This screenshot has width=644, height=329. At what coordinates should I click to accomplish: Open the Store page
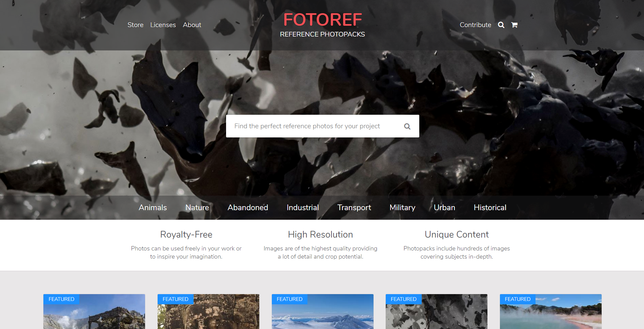[135, 25]
